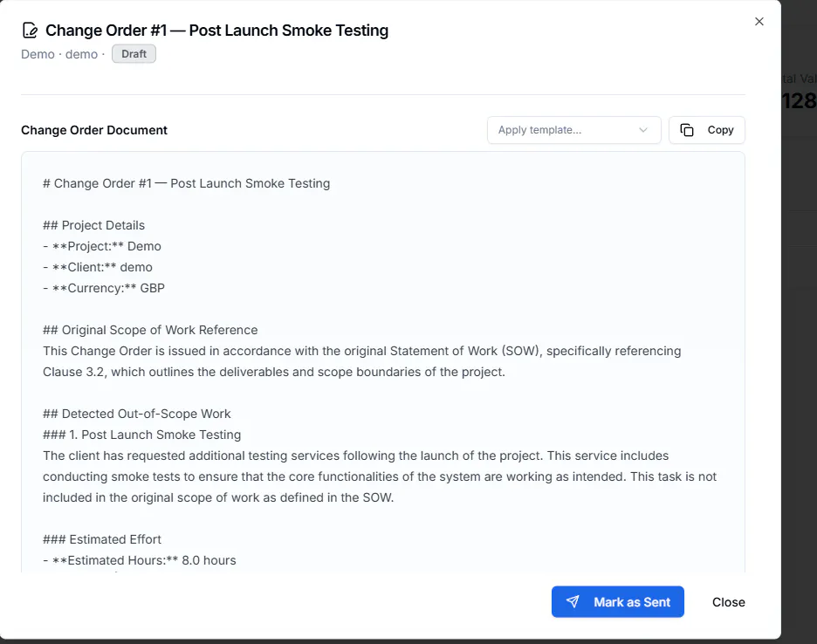The image size is (817, 644).
Task: Click the paper plane send icon
Action: click(573, 602)
